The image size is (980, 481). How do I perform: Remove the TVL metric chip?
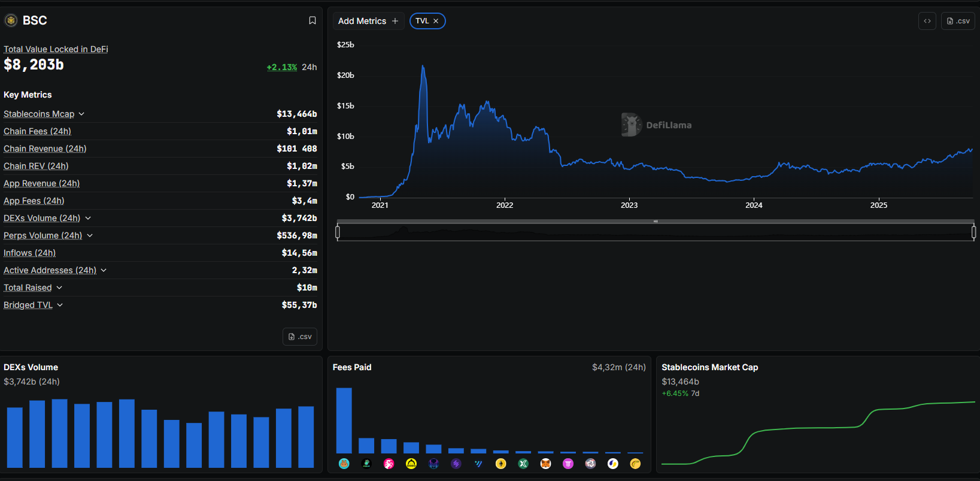[x=436, y=21]
